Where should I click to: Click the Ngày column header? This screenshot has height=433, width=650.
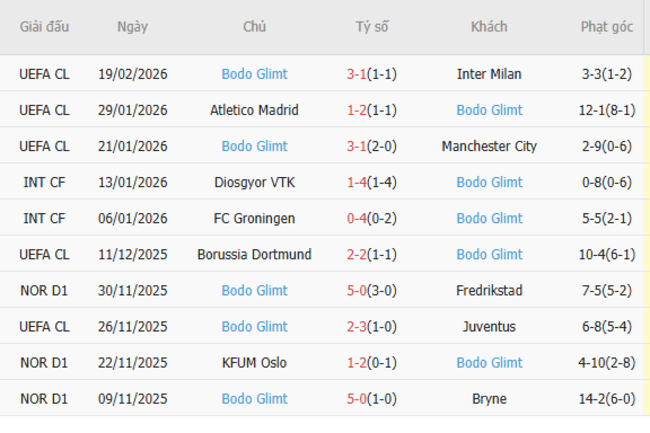(133, 27)
